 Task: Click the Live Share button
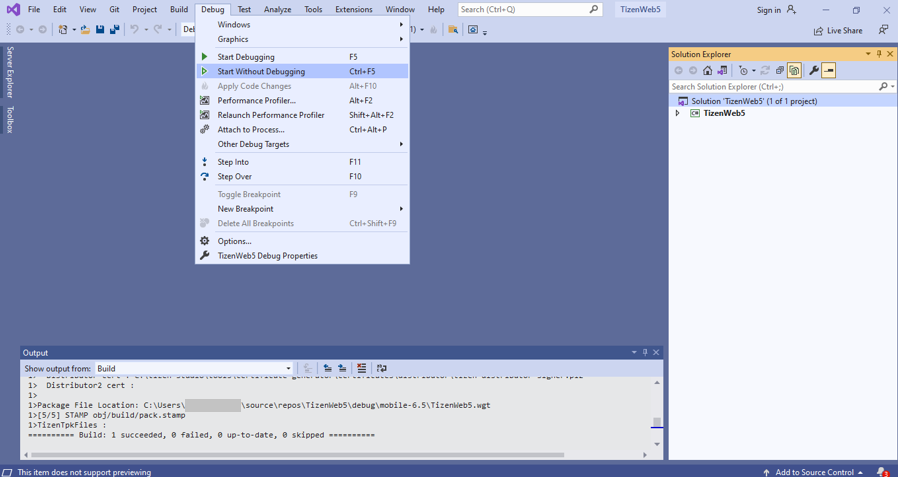838,31
